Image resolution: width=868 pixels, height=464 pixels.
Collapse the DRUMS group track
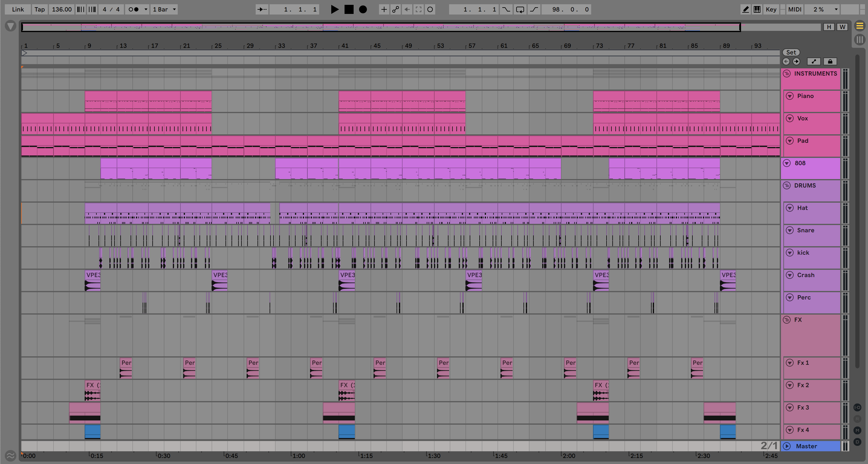point(787,185)
